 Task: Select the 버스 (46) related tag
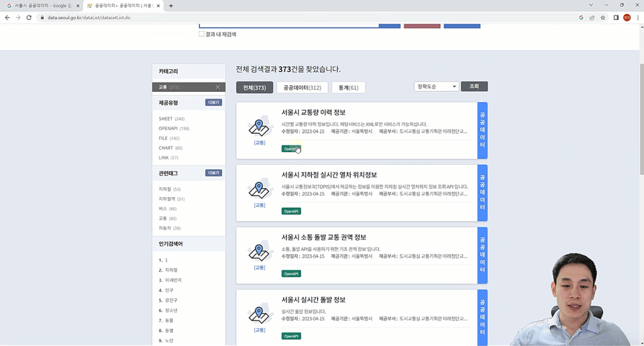[167, 209]
